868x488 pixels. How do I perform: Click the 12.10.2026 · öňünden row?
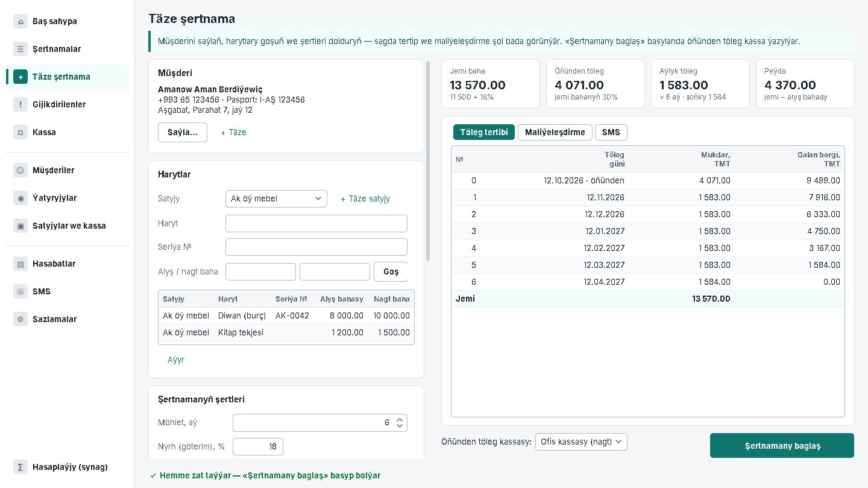coord(648,180)
